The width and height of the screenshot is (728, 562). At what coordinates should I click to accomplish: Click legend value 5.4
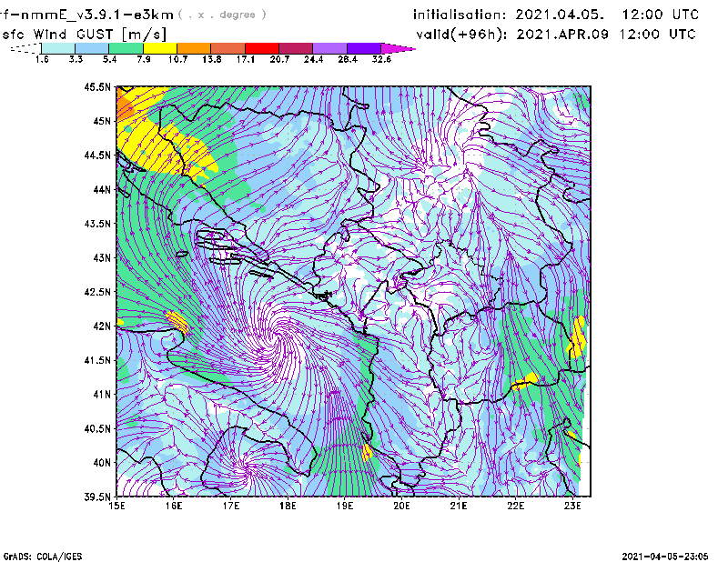109,59
